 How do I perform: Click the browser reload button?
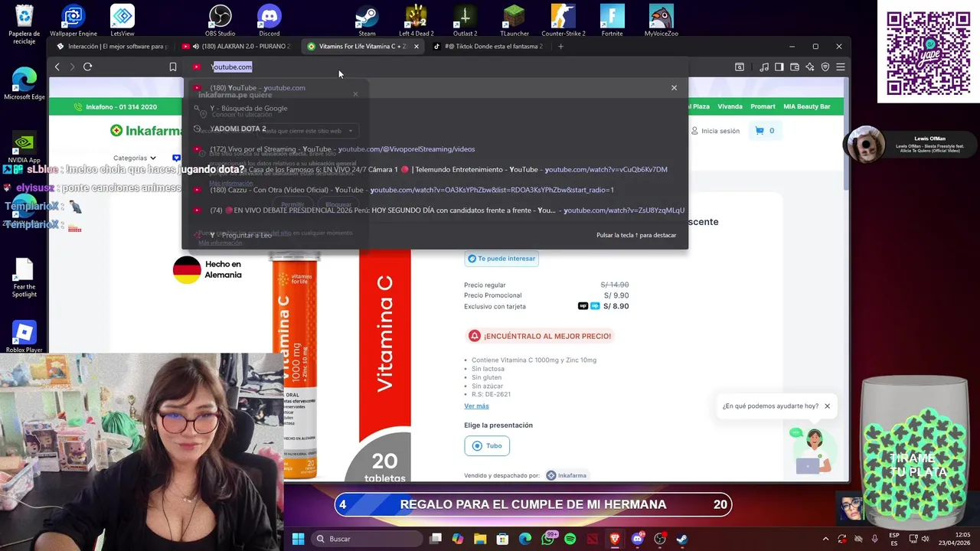click(87, 67)
